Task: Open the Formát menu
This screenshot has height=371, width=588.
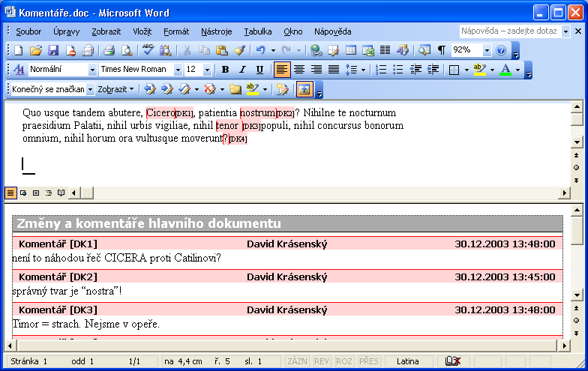Action: click(x=176, y=31)
